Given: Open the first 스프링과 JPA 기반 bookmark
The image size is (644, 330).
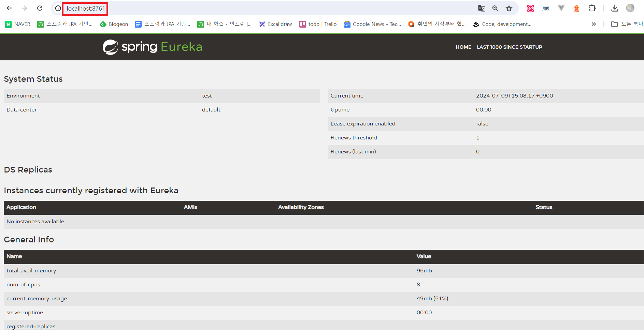Looking at the screenshot, I should (65, 24).
